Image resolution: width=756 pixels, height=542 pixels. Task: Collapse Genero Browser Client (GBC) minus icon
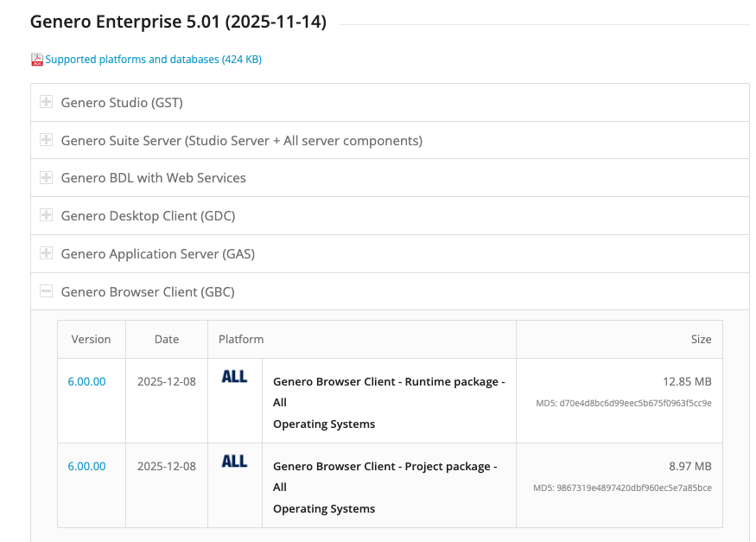coord(47,291)
